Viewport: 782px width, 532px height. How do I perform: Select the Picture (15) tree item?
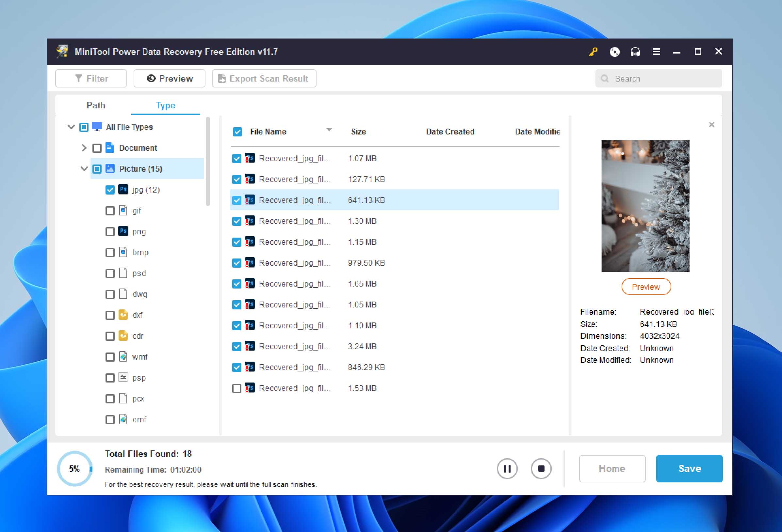point(147,168)
